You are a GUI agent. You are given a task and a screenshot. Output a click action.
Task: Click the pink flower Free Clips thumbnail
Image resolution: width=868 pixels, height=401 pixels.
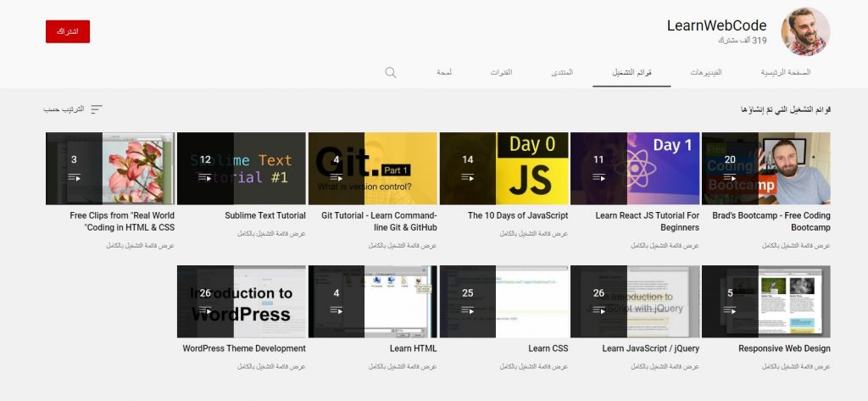(x=110, y=169)
